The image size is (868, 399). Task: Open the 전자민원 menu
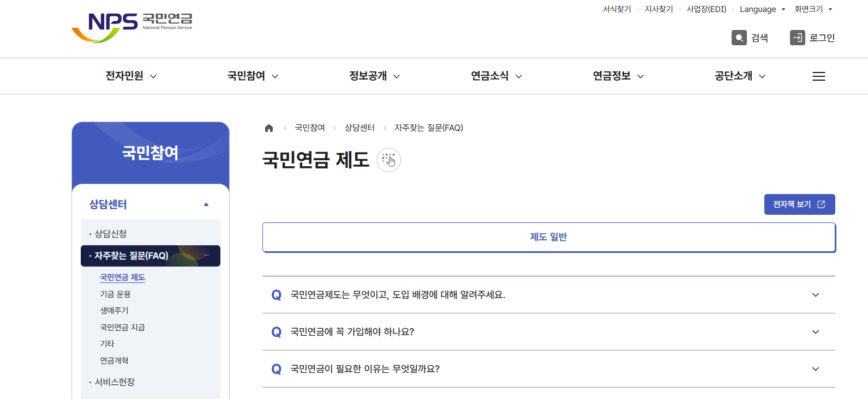[x=131, y=76]
